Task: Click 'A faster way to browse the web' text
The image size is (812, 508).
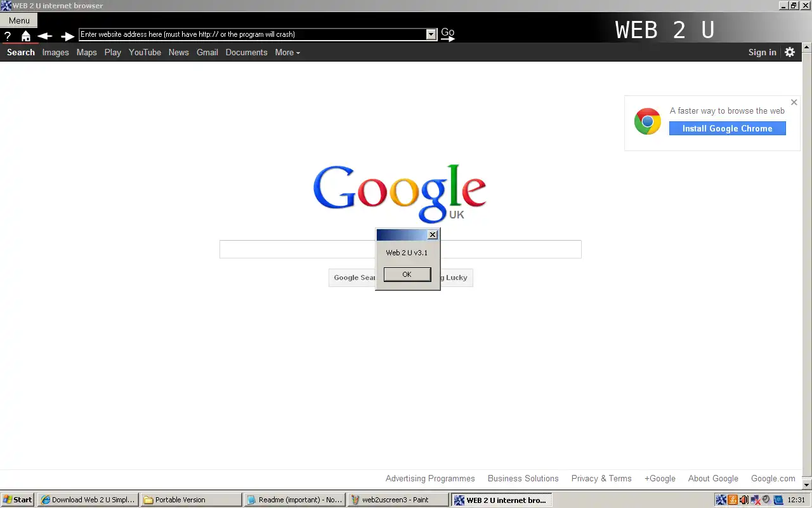Action: pyautogui.click(x=727, y=110)
